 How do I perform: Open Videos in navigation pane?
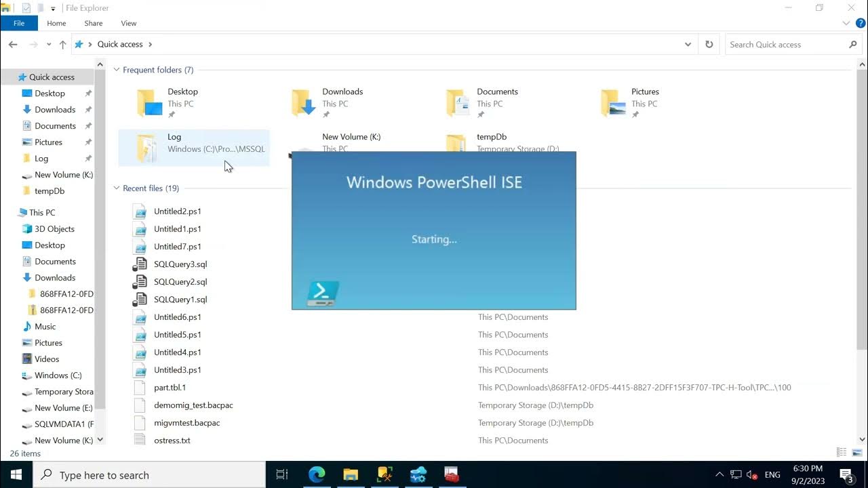point(47,359)
